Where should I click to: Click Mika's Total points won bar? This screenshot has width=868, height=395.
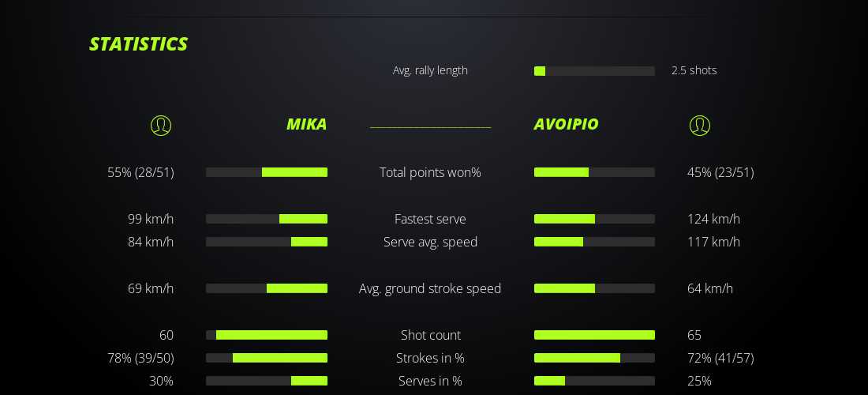tap(267, 172)
